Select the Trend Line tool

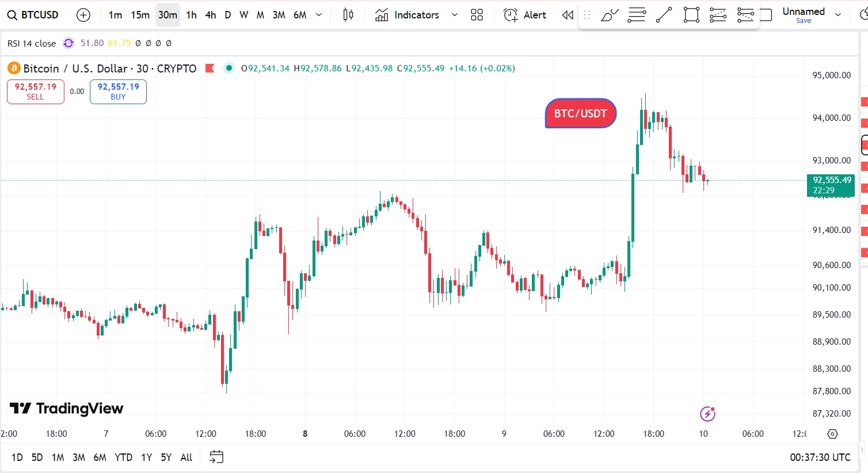coord(664,14)
